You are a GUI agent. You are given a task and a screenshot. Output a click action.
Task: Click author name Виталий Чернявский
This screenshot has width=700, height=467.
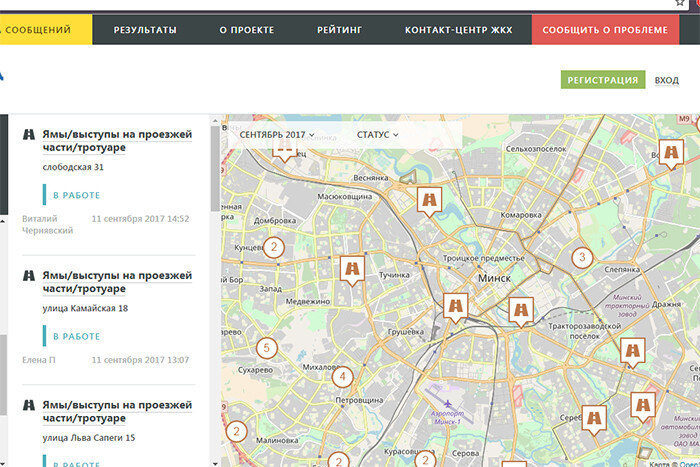(47, 225)
